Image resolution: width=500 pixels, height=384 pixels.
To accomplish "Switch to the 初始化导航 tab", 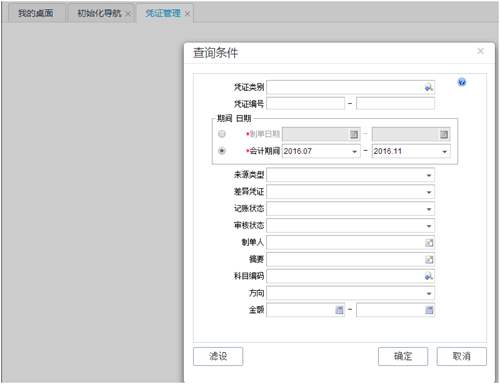I will click(99, 13).
